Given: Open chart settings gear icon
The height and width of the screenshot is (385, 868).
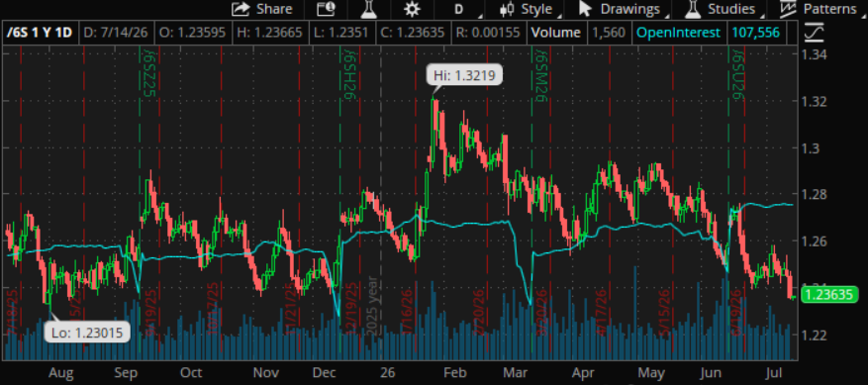Looking at the screenshot, I should (x=411, y=9).
